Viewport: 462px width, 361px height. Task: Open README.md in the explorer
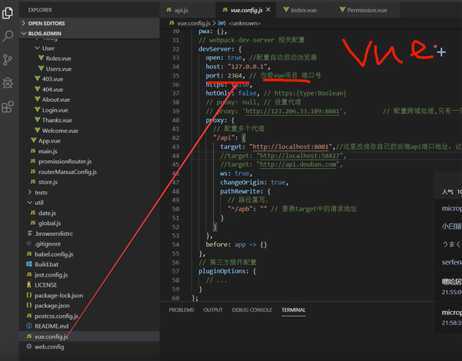pos(51,326)
